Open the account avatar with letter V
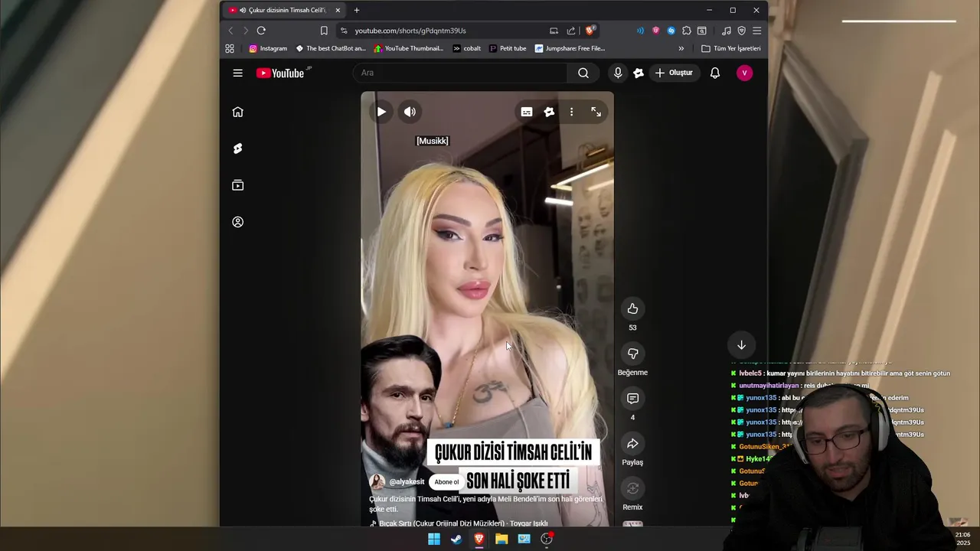The width and height of the screenshot is (980, 551). [744, 73]
